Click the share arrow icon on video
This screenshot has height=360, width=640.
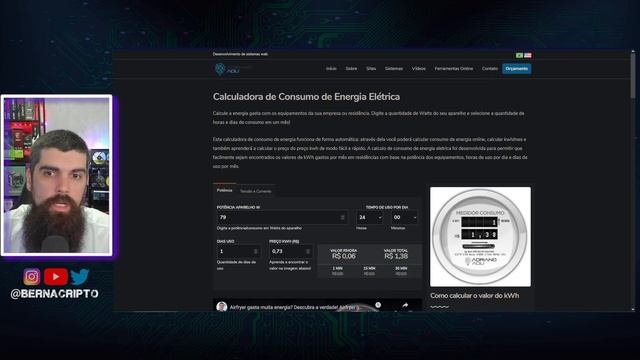[x=405, y=305]
